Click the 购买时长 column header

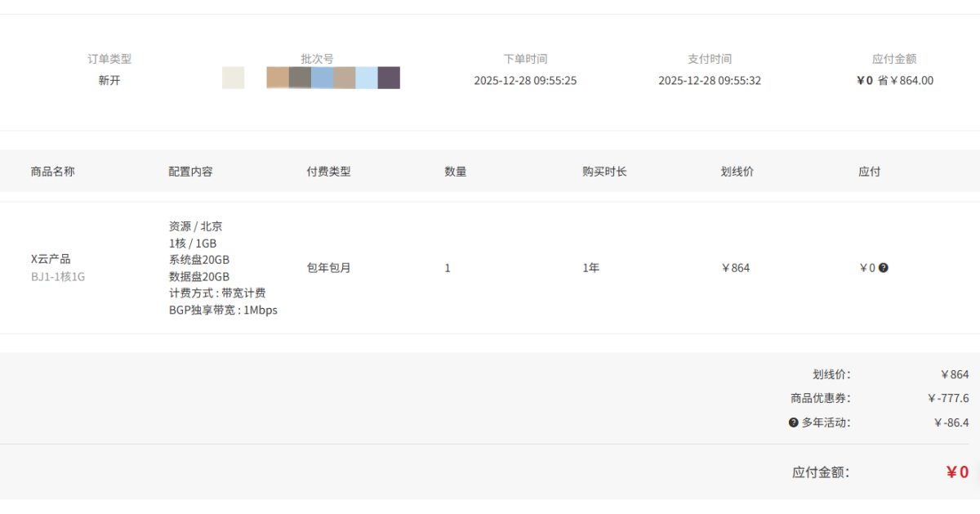point(604,172)
